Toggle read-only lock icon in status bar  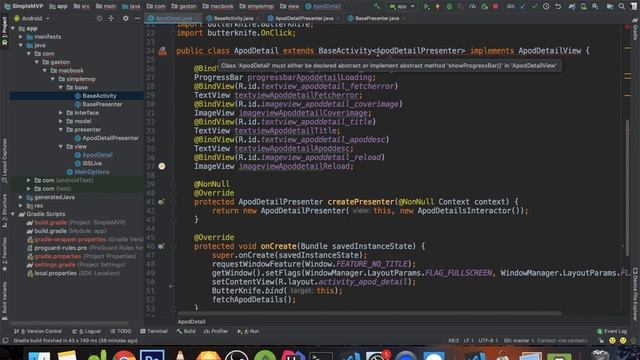tap(601, 340)
